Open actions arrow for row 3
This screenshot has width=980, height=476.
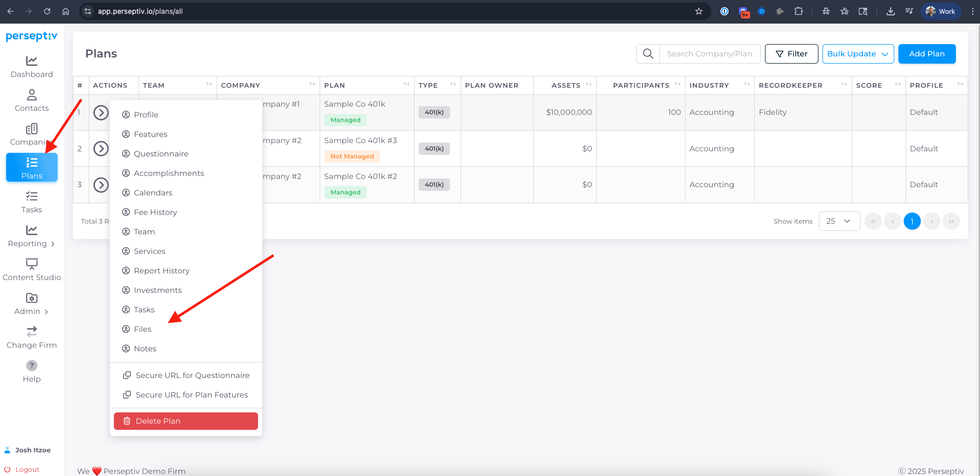tap(101, 185)
